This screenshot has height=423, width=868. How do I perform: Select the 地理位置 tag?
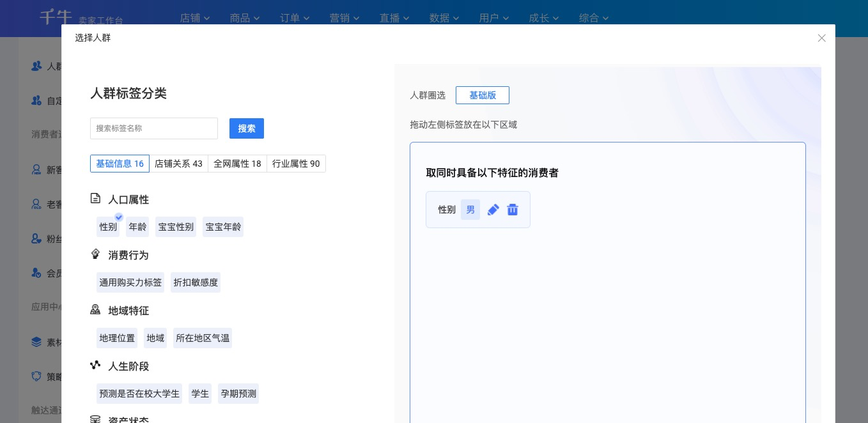(x=117, y=338)
